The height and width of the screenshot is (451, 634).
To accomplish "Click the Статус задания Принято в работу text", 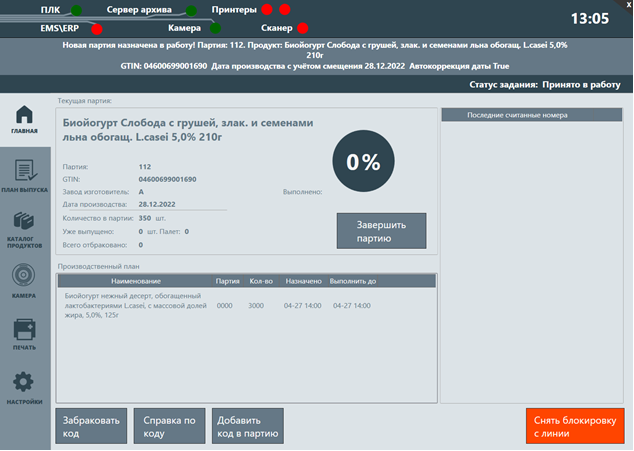I will point(545,85).
